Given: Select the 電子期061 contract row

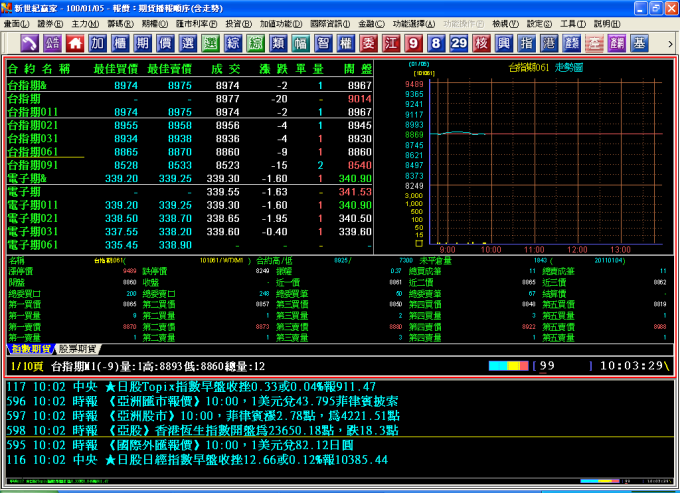Looking at the screenshot, I should (190, 245).
